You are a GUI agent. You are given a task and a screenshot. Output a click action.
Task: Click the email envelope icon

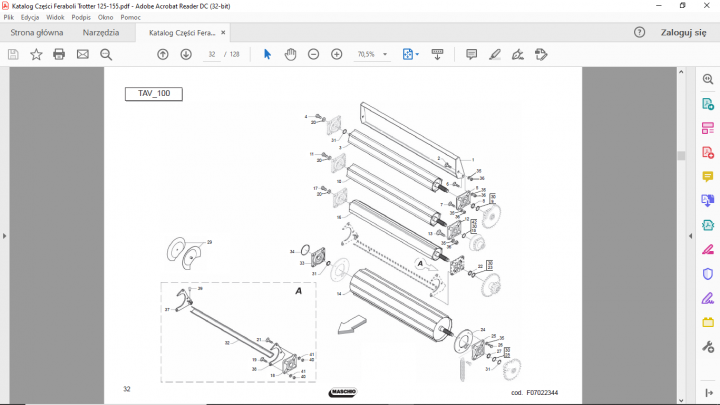click(x=82, y=54)
